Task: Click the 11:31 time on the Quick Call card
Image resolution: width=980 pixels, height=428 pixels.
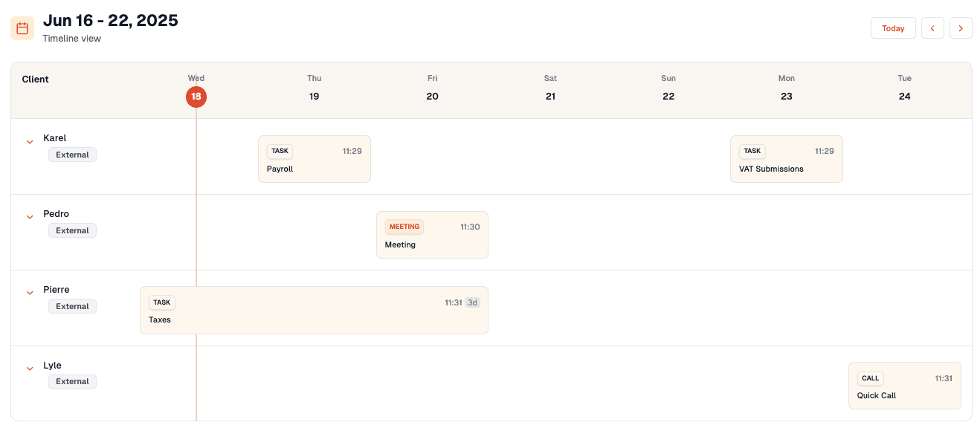Action: [x=944, y=378]
